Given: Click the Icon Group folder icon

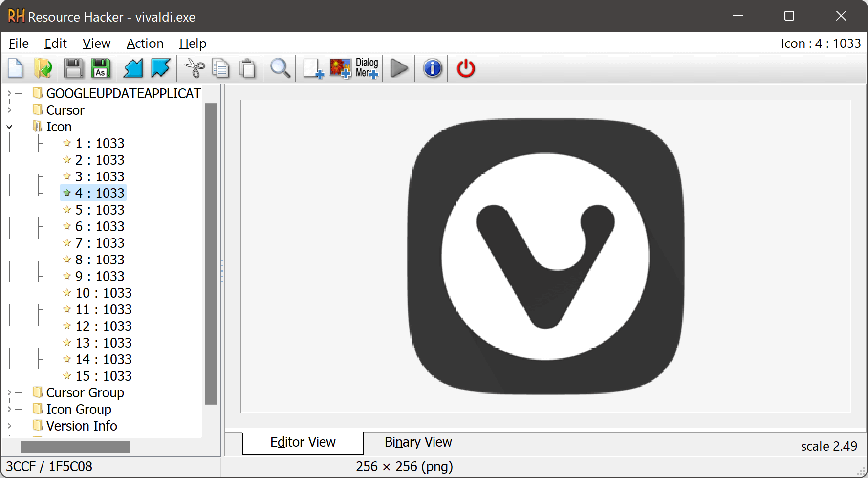Looking at the screenshot, I should coord(38,409).
